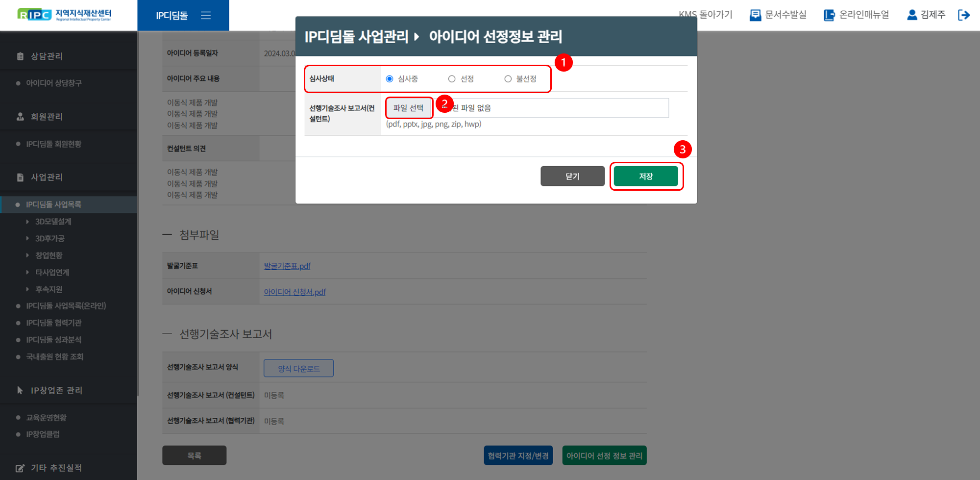The width and height of the screenshot is (980, 480).
Task: Select the 심사중 radio button
Action: coord(390,79)
